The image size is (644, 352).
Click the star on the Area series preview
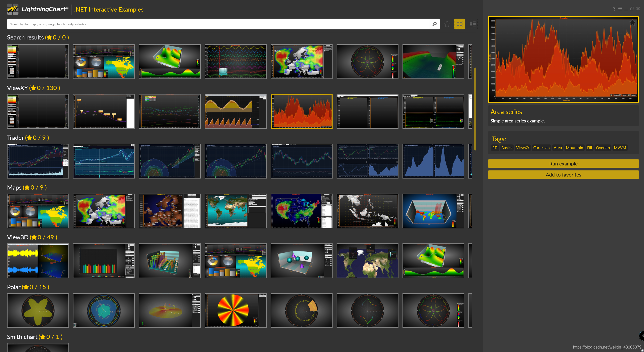632,23
